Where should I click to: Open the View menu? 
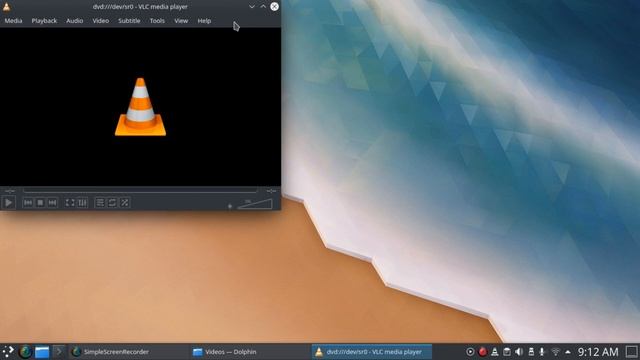[x=181, y=21]
